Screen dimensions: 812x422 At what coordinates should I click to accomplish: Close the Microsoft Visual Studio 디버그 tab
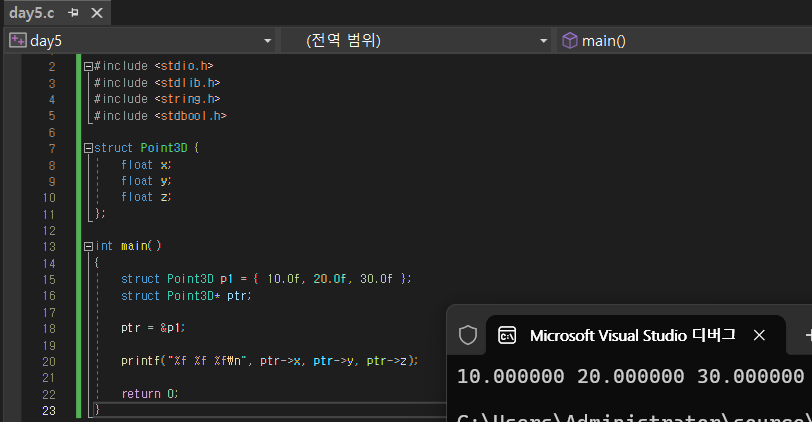(759, 335)
